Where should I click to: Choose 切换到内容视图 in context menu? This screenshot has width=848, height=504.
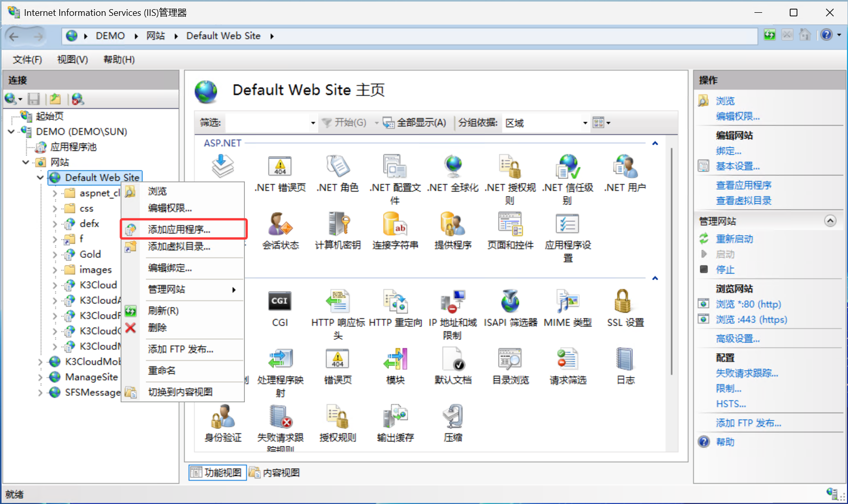[x=184, y=392]
